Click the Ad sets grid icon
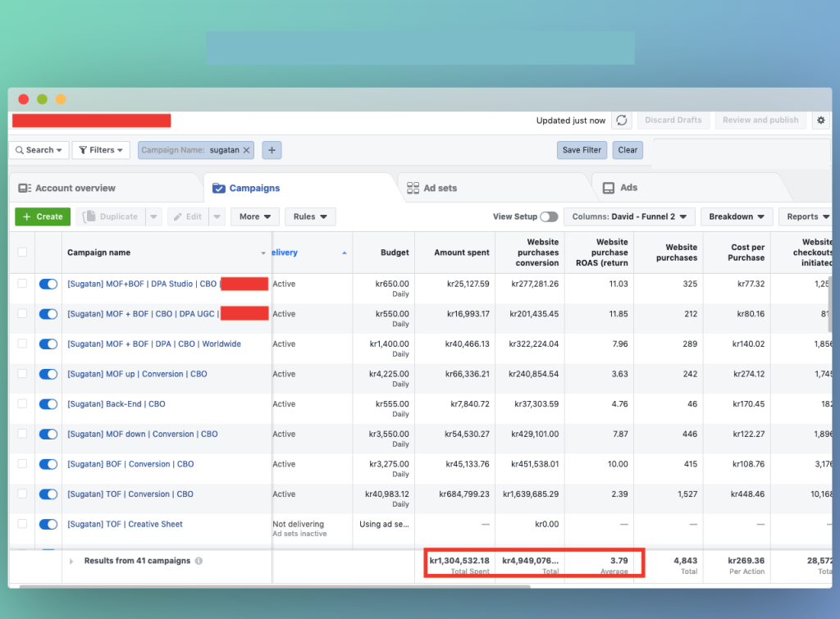The image size is (840, 619). (413, 189)
